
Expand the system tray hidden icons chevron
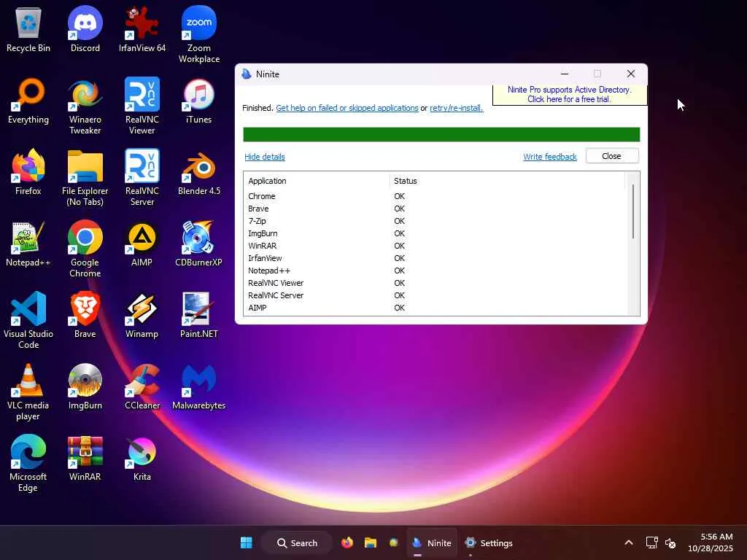tap(629, 542)
